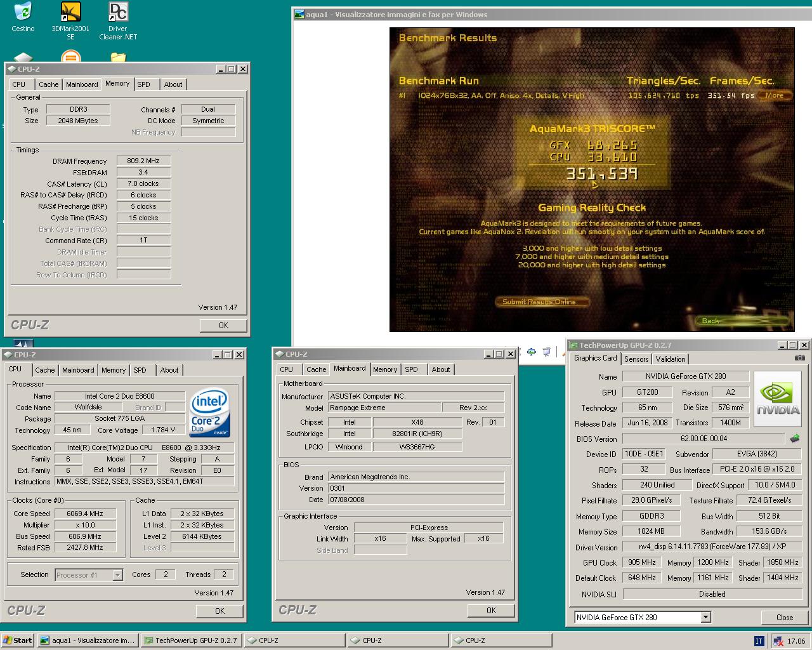The width and height of the screenshot is (812, 650).
Task: Switch to the Sensors tab in GPU-Z
Action: tap(636, 359)
